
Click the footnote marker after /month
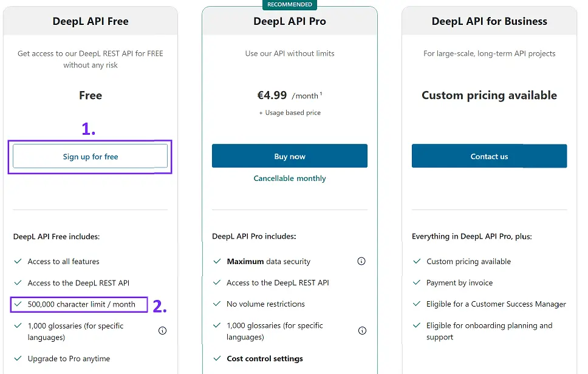pos(321,93)
